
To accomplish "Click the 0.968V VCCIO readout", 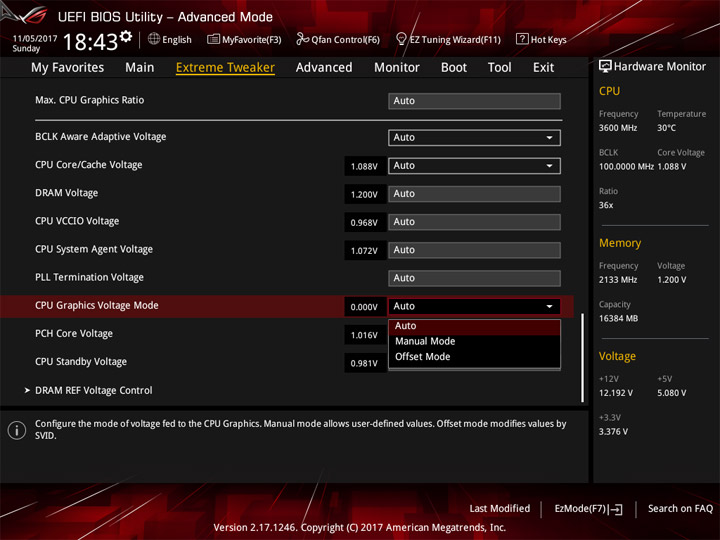I will click(x=365, y=223).
